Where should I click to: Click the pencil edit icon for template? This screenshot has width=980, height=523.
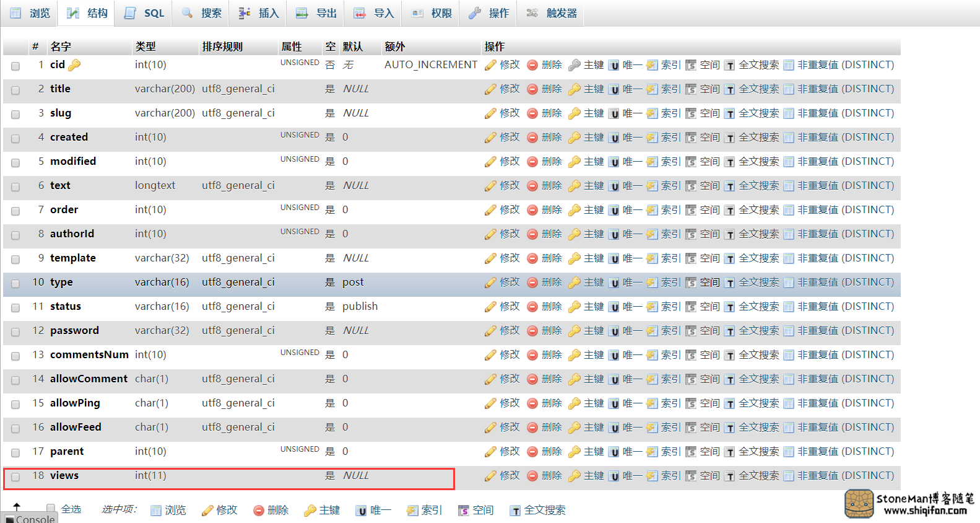click(490, 258)
